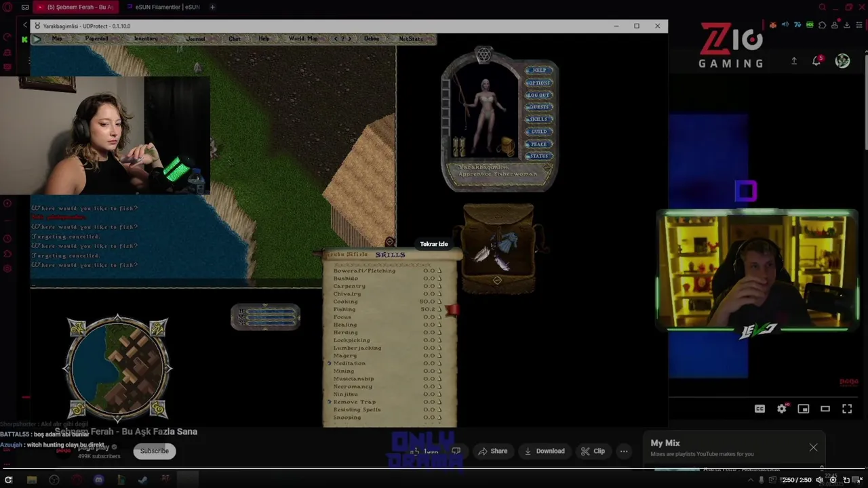Open Discord from the taskbar
The image size is (868, 488).
tap(98, 479)
